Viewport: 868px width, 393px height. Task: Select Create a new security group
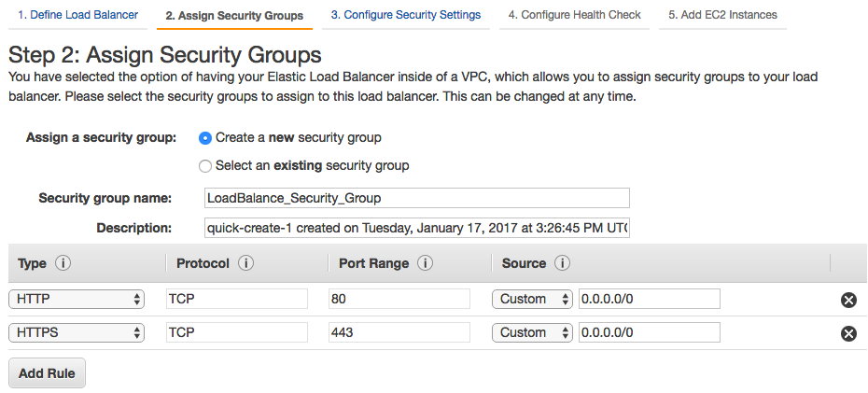pyautogui.click(x=205, y=137)
